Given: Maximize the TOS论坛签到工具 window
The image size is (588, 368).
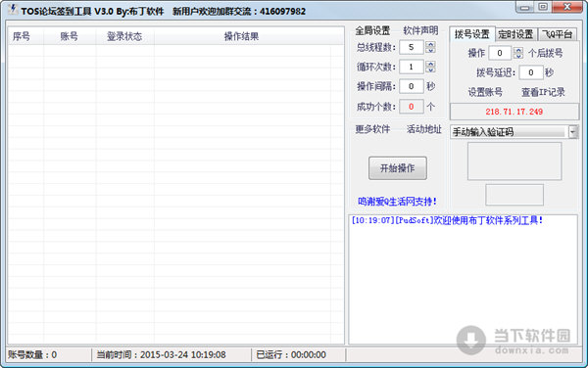Looking at the screenshot, I should click(x=543, y=8).
